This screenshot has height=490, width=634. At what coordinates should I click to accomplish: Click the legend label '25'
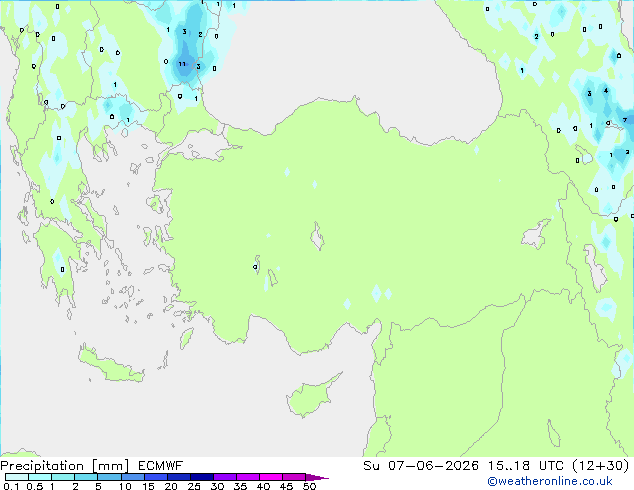pyautogui.click(x=194, y=486)
